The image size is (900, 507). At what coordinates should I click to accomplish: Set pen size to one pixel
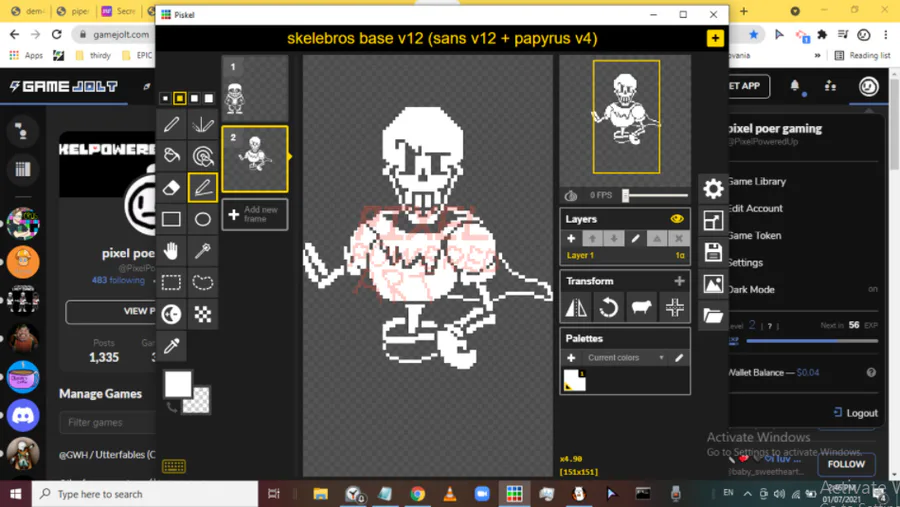click(x=165, y=99)
